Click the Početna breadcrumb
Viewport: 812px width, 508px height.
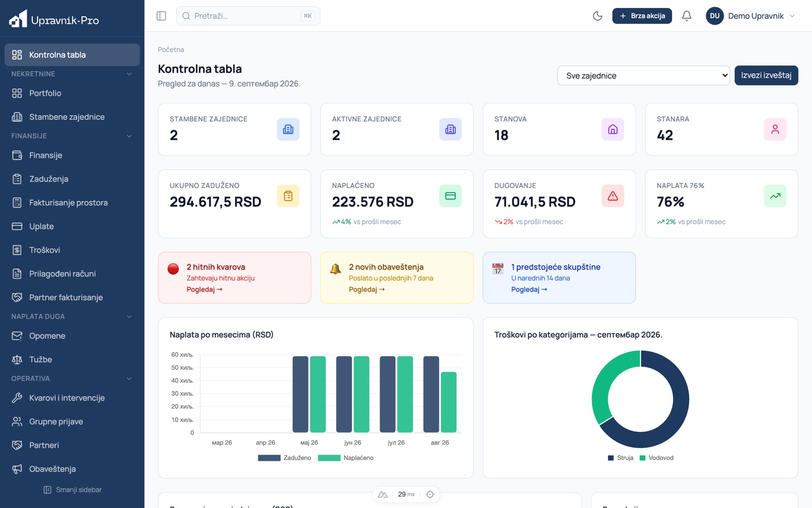171,50
